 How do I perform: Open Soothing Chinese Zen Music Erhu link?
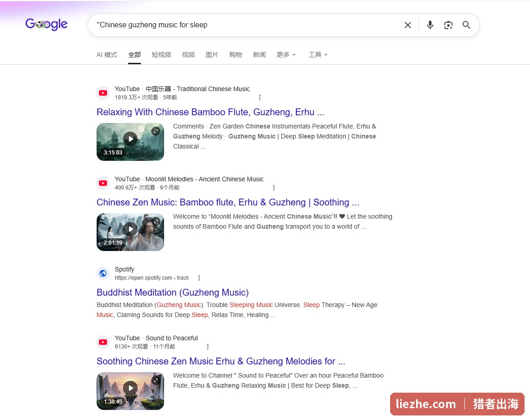click(221, 362)
